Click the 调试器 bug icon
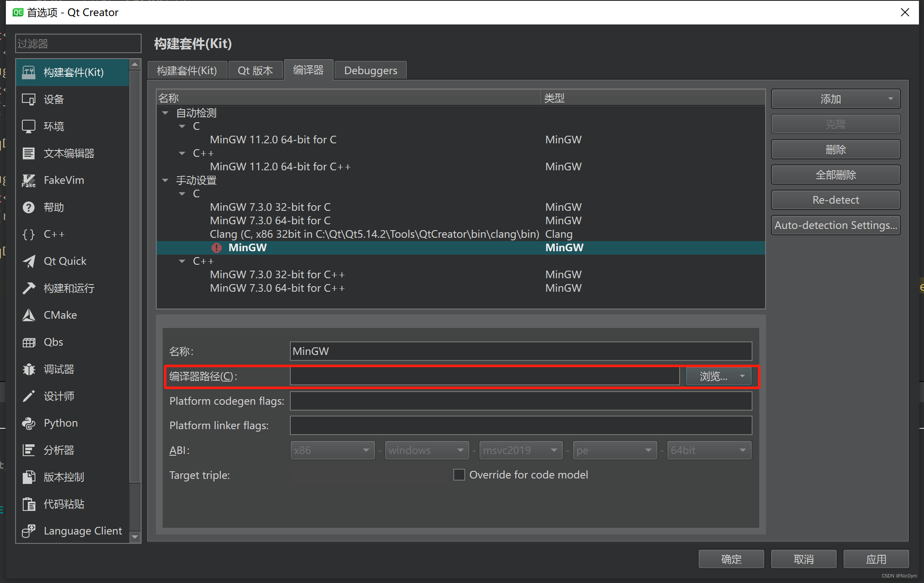 (x=29, y=369)
